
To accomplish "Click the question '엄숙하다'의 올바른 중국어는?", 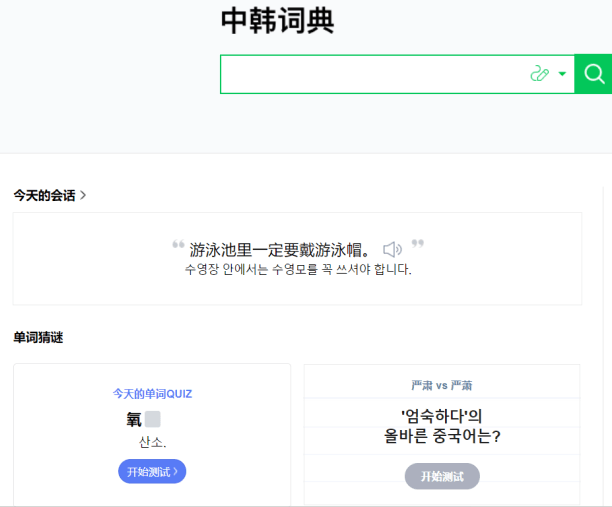I will click(442, 426).
